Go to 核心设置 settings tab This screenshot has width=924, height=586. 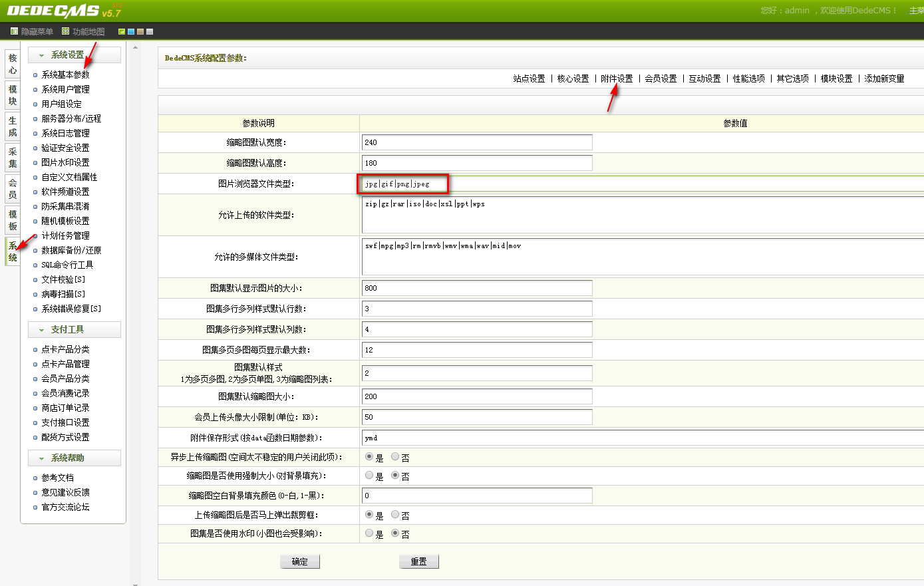pos(573,78)
